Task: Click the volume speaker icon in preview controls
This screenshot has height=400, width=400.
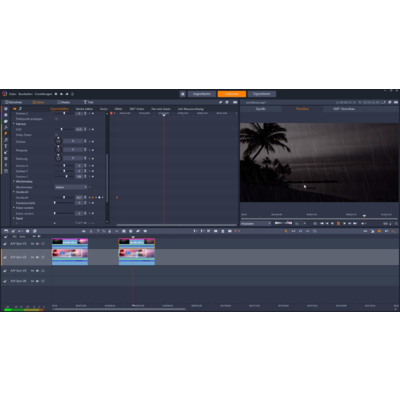Action: click(x=363, y=223)
